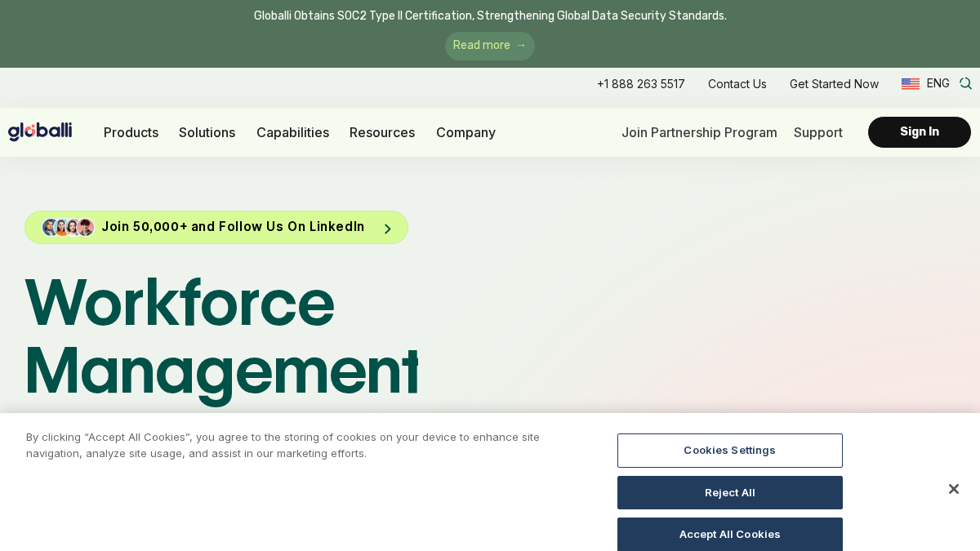Screen dimensions: 980x551
Task: Open the Products menu
Action: (131, 132)
